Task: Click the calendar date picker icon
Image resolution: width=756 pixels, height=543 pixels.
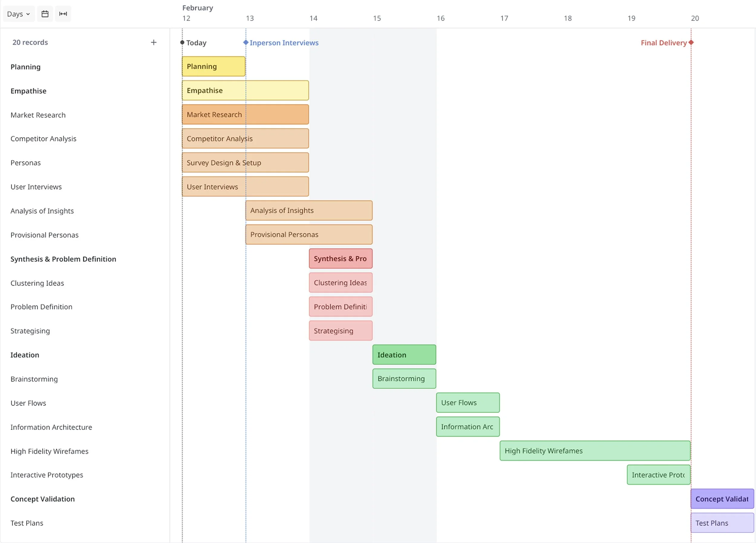Action: 45,14
